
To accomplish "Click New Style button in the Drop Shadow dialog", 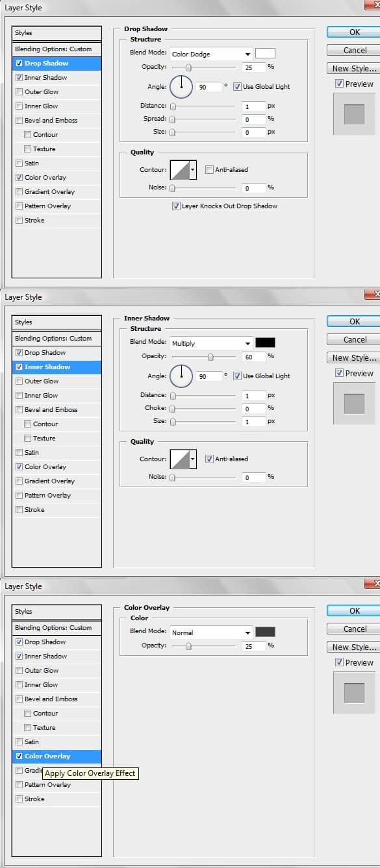I will [353, 68].
